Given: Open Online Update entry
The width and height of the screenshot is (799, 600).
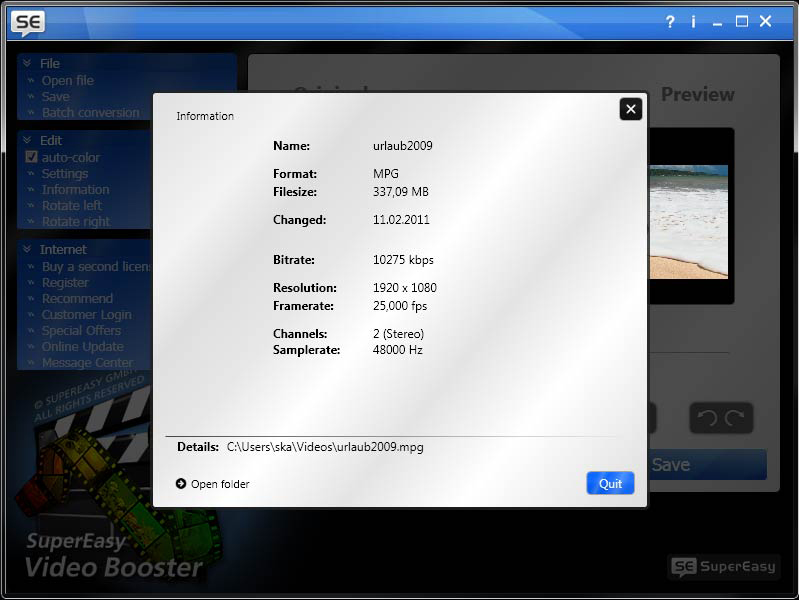Looking at the screenshot, I should pos(82,347).
